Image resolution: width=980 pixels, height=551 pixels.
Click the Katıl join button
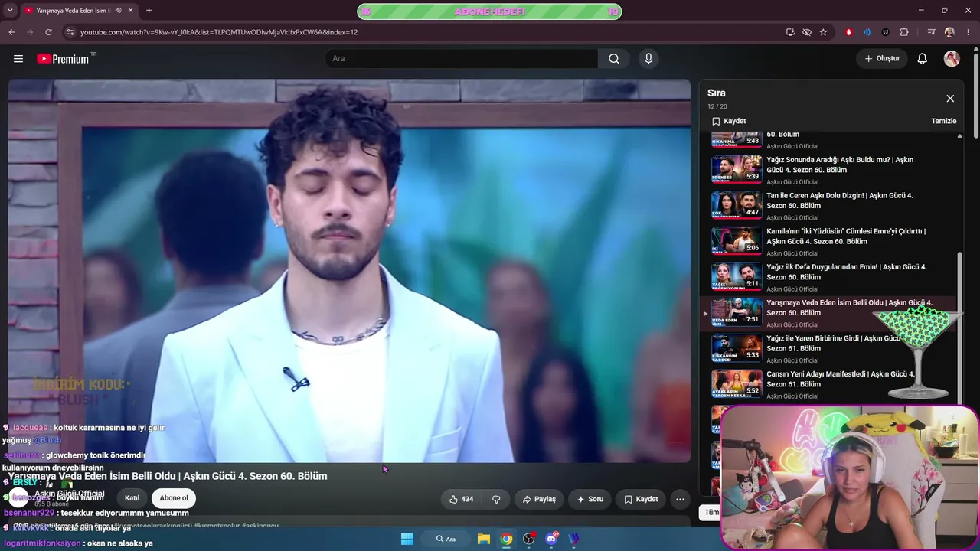pyautogui.click(x=132, y=498)
